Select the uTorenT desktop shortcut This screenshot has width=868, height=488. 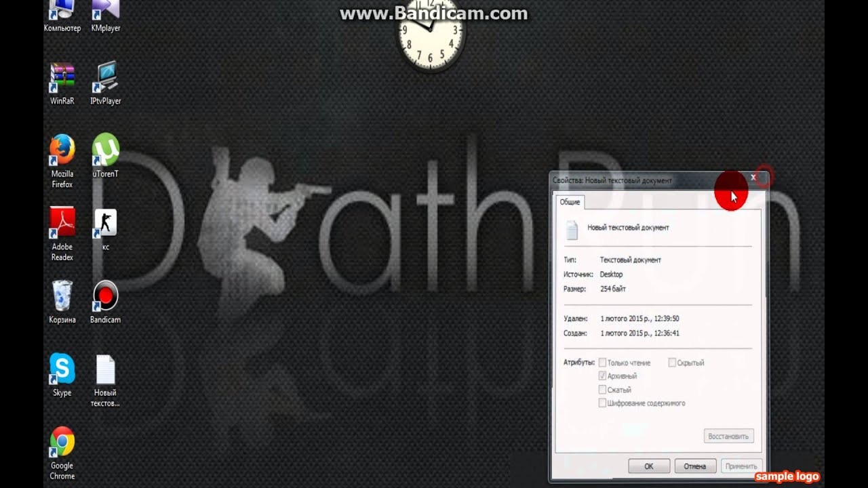coord(105,156)
